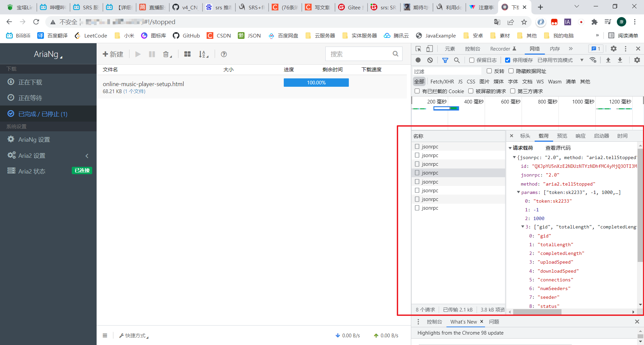Check the first jsonrpc request checkbox
This screenshot has height=345, width=644.
tap(417, 146)
